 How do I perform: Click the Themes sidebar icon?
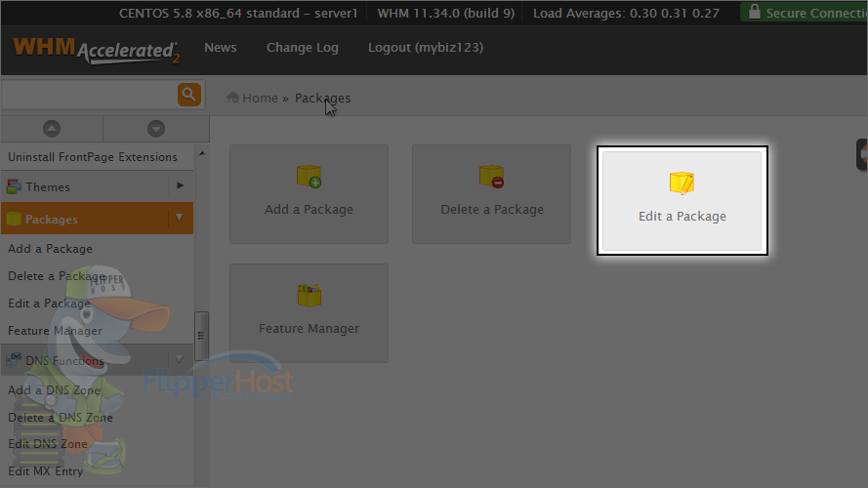click(14, 187)
